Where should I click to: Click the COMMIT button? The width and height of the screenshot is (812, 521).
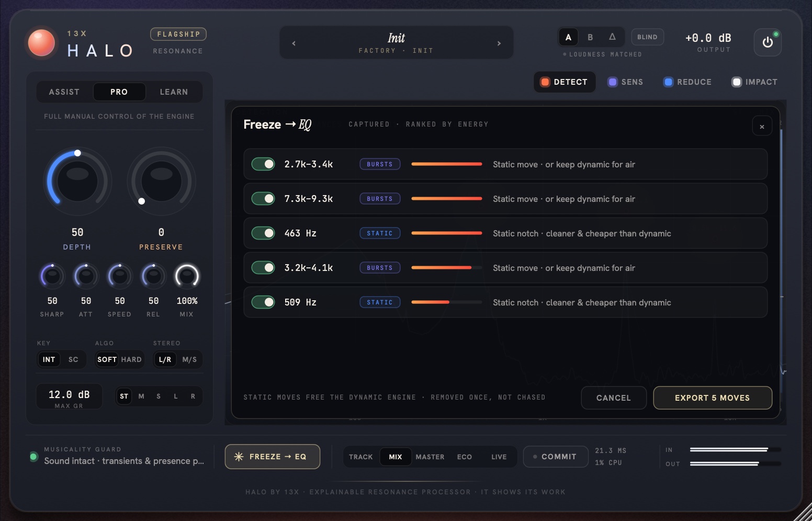point(556,457)
